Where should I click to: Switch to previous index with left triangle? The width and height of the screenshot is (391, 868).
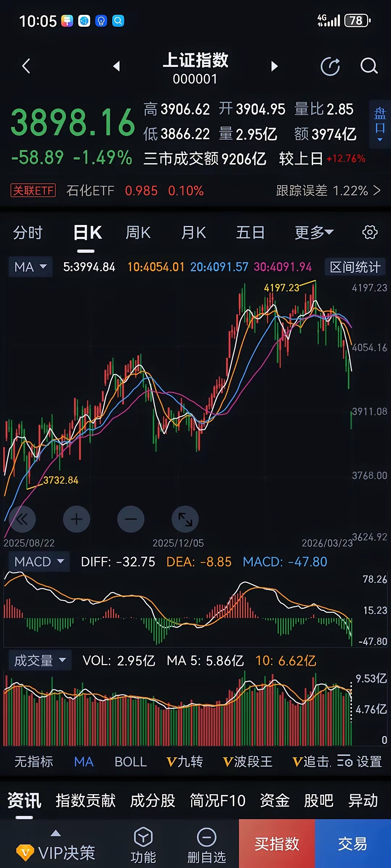point(116,66)
